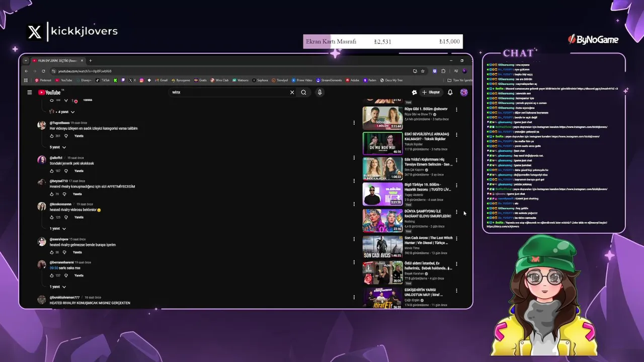
Task: Like the @beyzad710 comment
Action: pos(52,194)
